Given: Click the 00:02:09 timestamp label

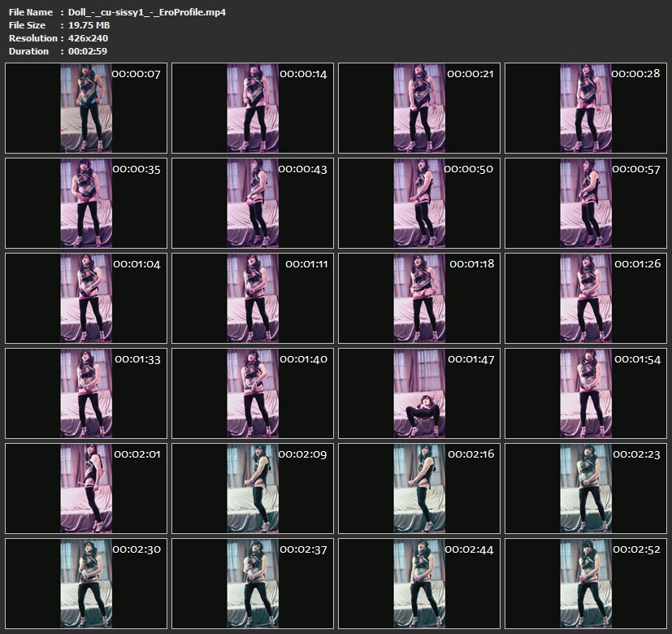Looking at the screenshot, I should point(302,454).
